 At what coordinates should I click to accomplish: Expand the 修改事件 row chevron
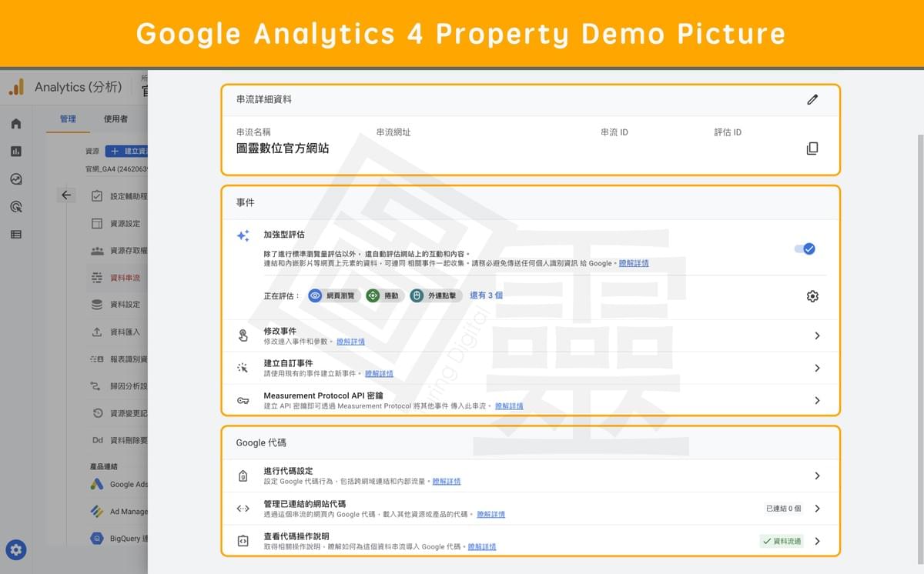817,335
